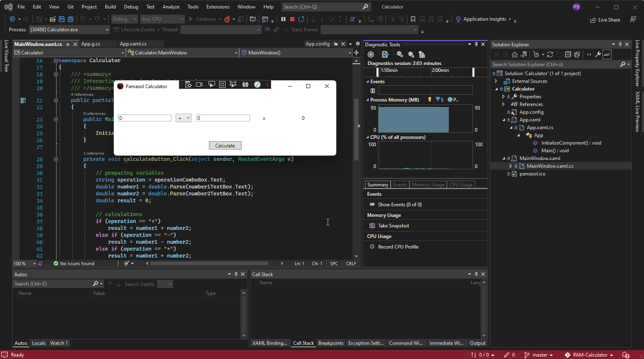View code from the Solution Explorer toolbar
This screenshot has height=359, width=644.
pyautogui.click(x=589, y=54)
